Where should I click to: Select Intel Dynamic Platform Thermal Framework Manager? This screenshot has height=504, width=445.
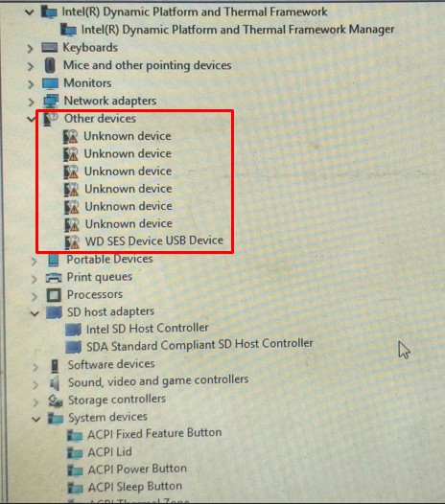[x=238, y=30]
